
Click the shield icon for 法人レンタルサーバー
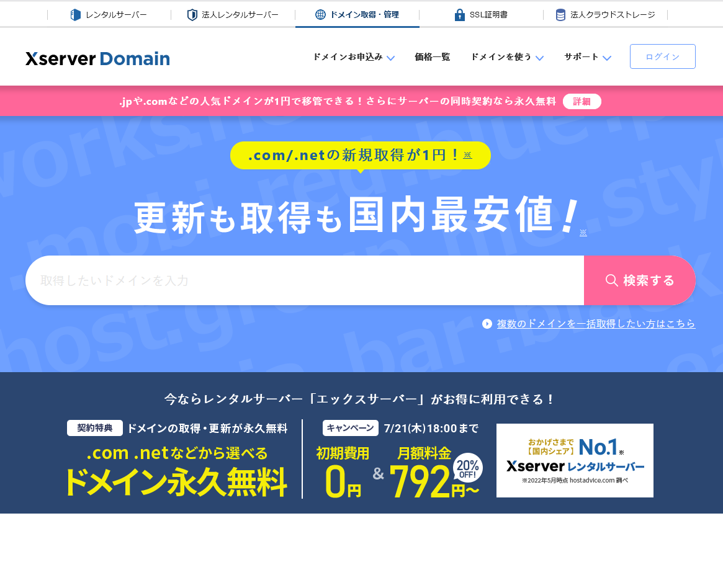click(192, 15)
